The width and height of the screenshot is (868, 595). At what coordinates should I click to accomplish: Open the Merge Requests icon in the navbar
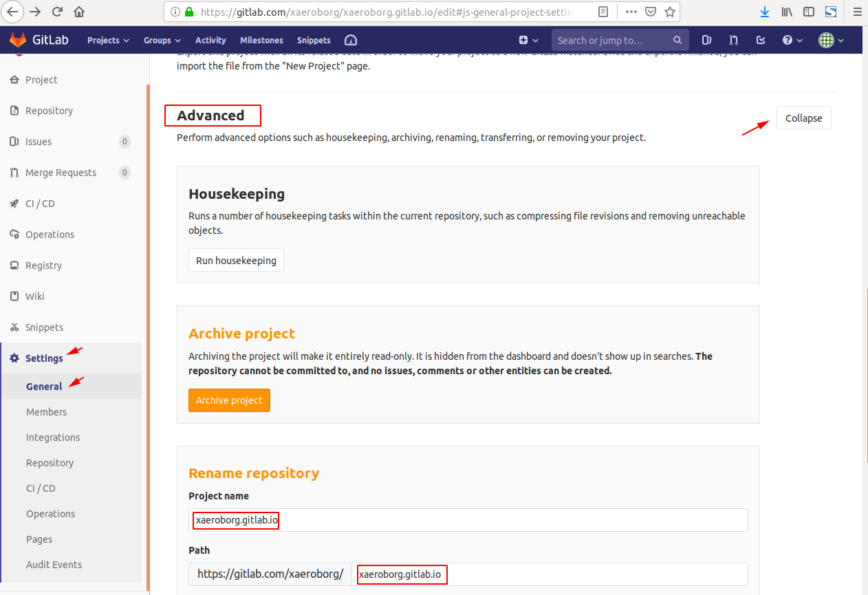coord(734,40)
